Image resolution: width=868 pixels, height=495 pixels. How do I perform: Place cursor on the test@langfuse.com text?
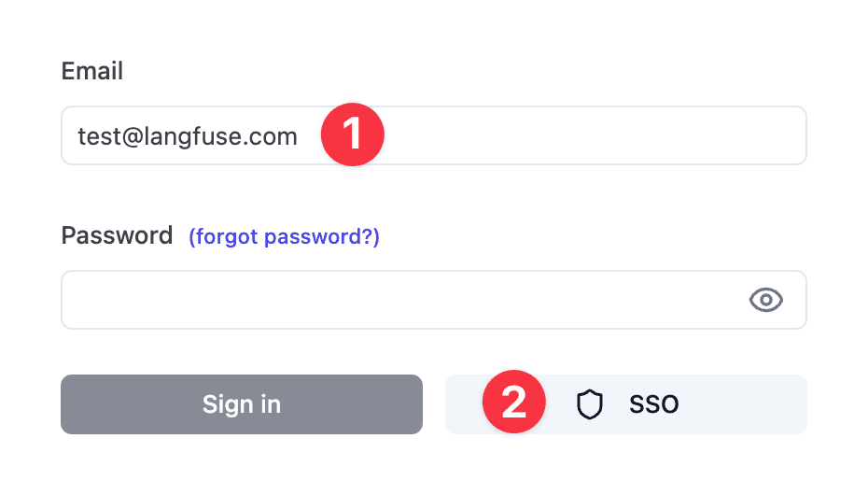pos(188,137)
